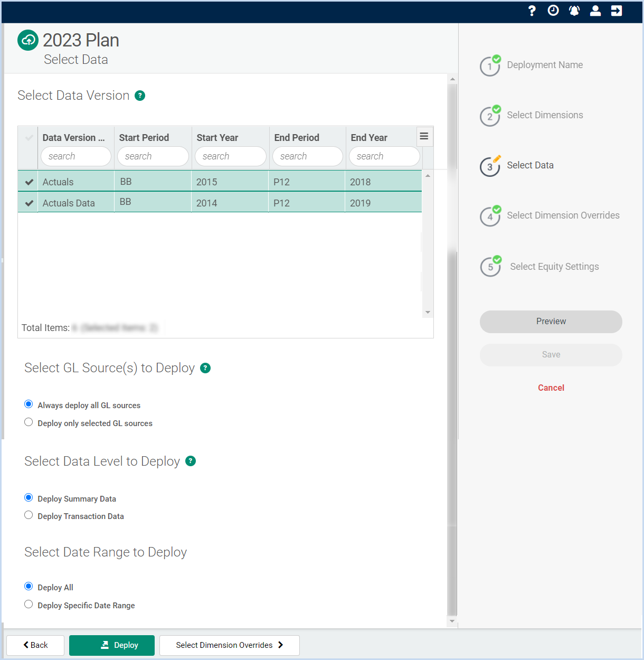The image size is (644, 660).
Task: Click step 1 circle icon for Deployment Name
Action: pyautogui.click(x=490, y=66)
